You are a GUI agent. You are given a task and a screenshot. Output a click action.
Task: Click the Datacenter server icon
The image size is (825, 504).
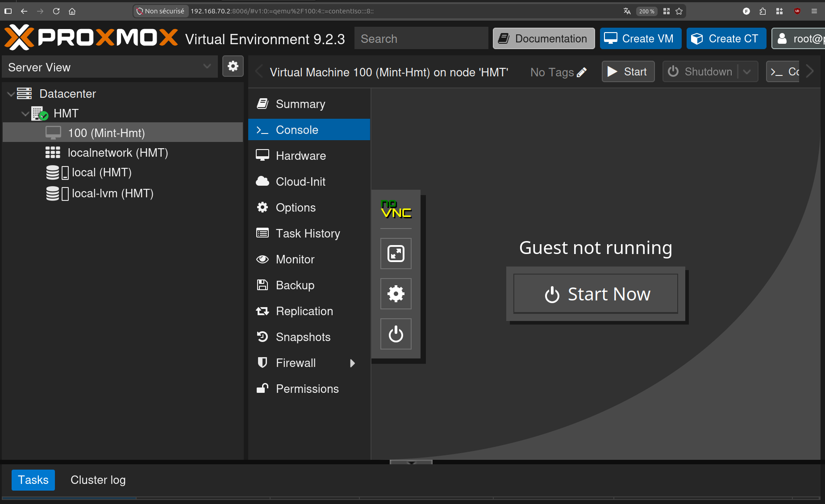[25, 93]
